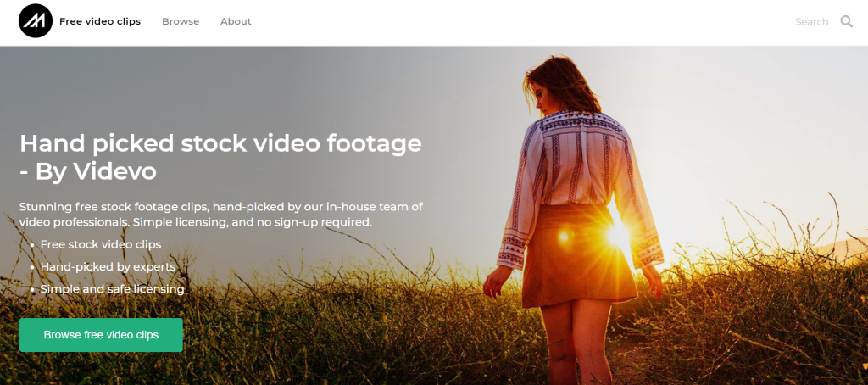The height and width of the screenshot is (385, 868).
Task: Click the Hand picked stock video footage headline
Action: [220, 158]
